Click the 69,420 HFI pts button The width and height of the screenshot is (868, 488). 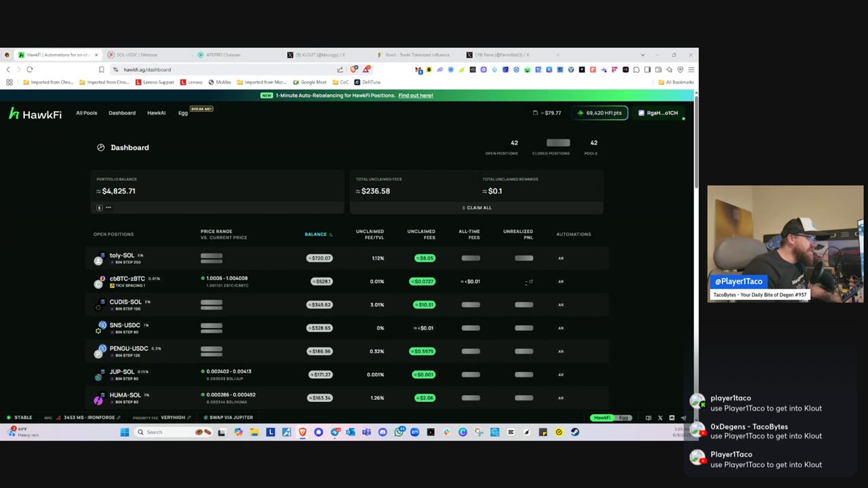599,113
